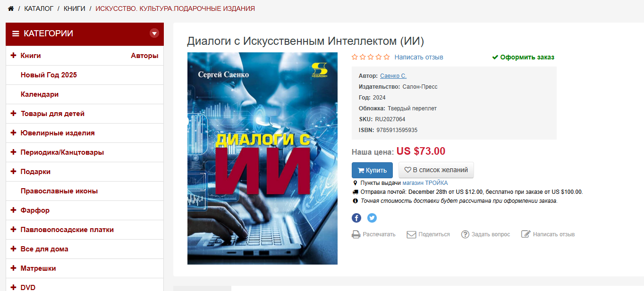Image resolution: width=644 pixels, height=291 pixels.
Task: Expand the Ювелирные изделия category
Action: 13,133
